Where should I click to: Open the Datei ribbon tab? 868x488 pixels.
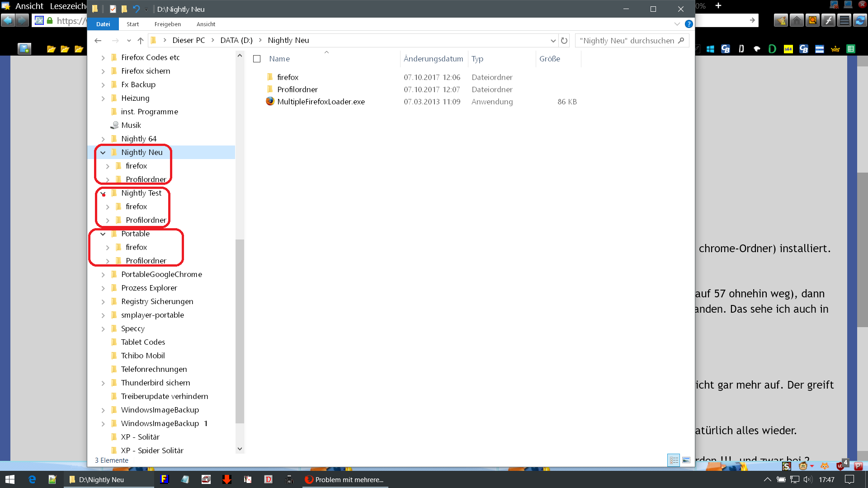coord(103,24)
